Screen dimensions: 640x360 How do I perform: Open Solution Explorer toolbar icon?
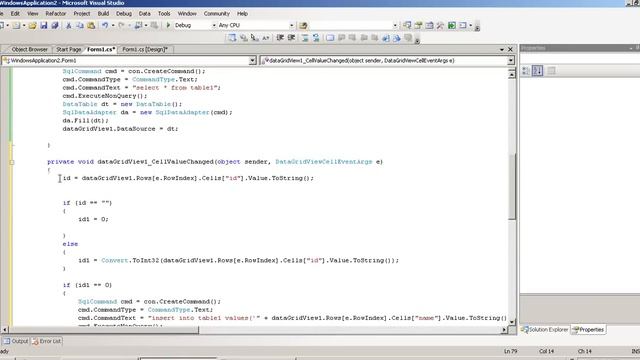tap(407, 25)
